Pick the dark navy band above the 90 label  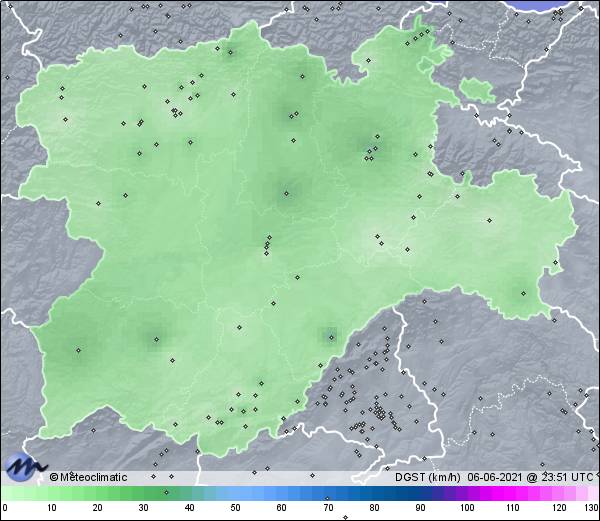[x=419, y=493]
